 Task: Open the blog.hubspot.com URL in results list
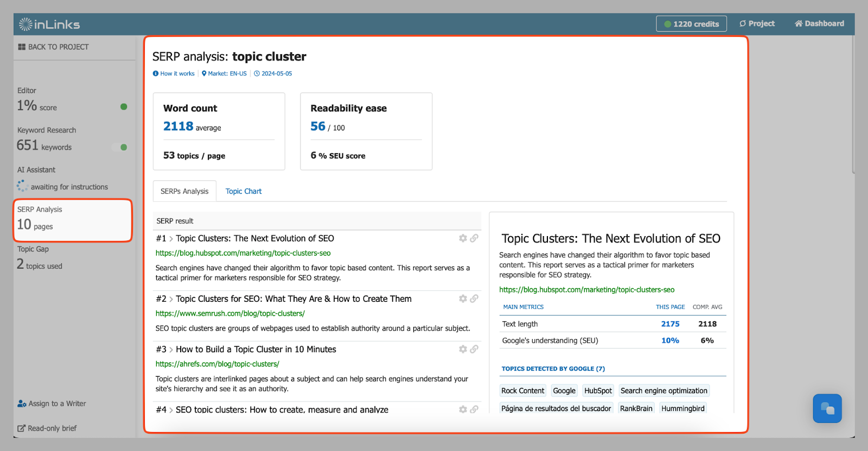click(243, 253)
